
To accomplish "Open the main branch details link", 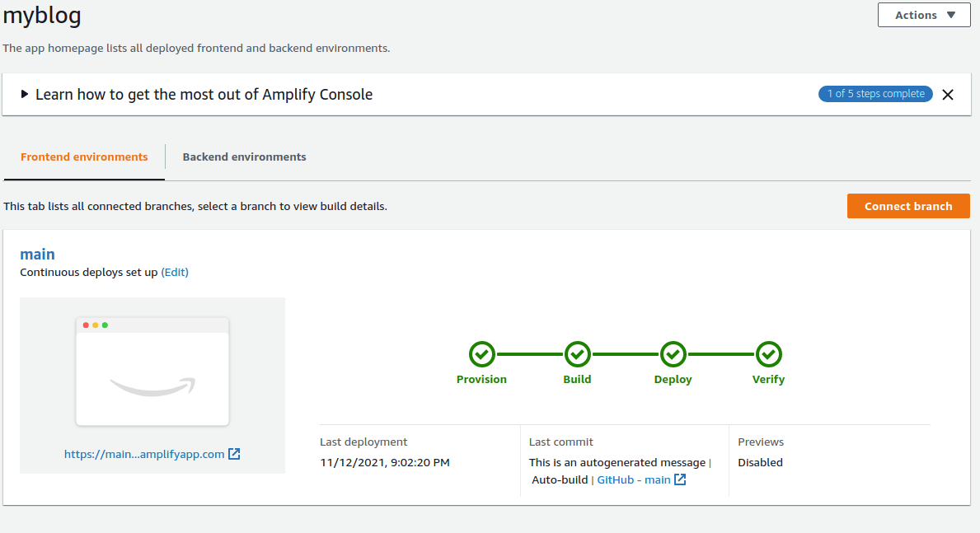I will click(x=37, y=255).
